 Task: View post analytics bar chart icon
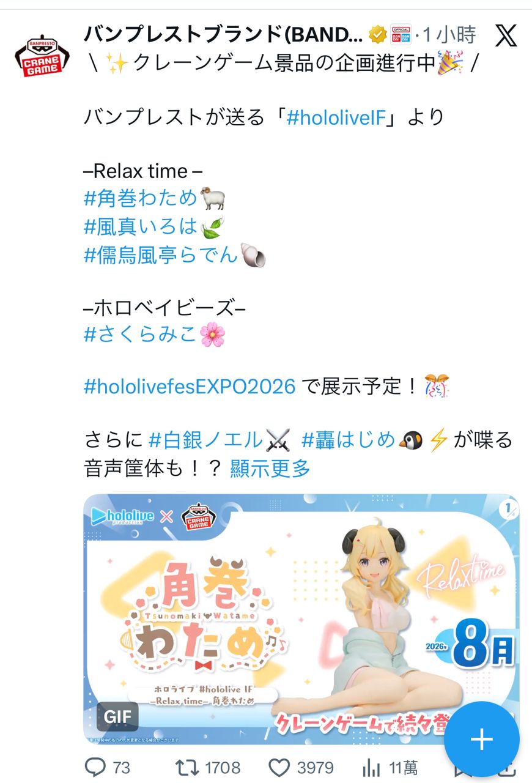coord(372,767)
